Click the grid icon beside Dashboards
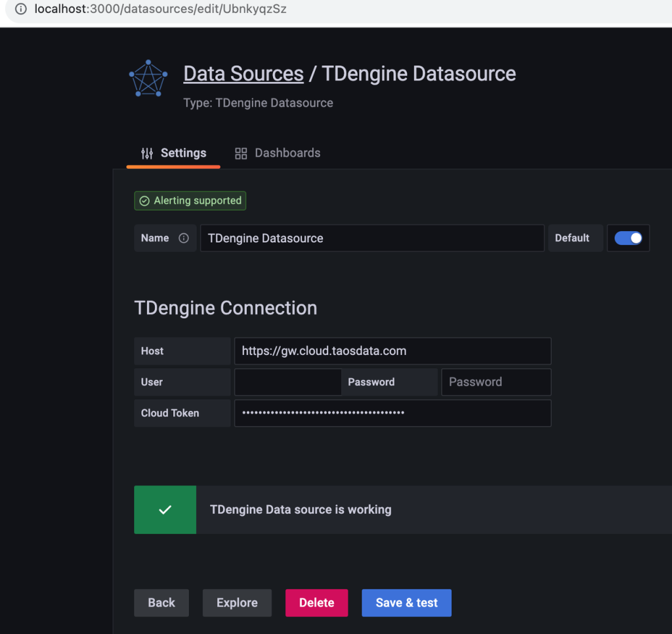672x634 pixels. (240, 153)
